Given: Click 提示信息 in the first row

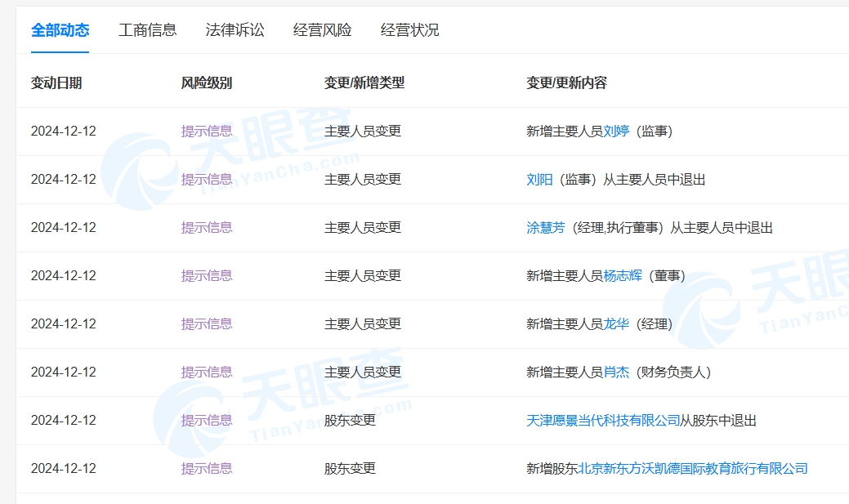Looking at the screenshot, I should [x=206, y=131].
